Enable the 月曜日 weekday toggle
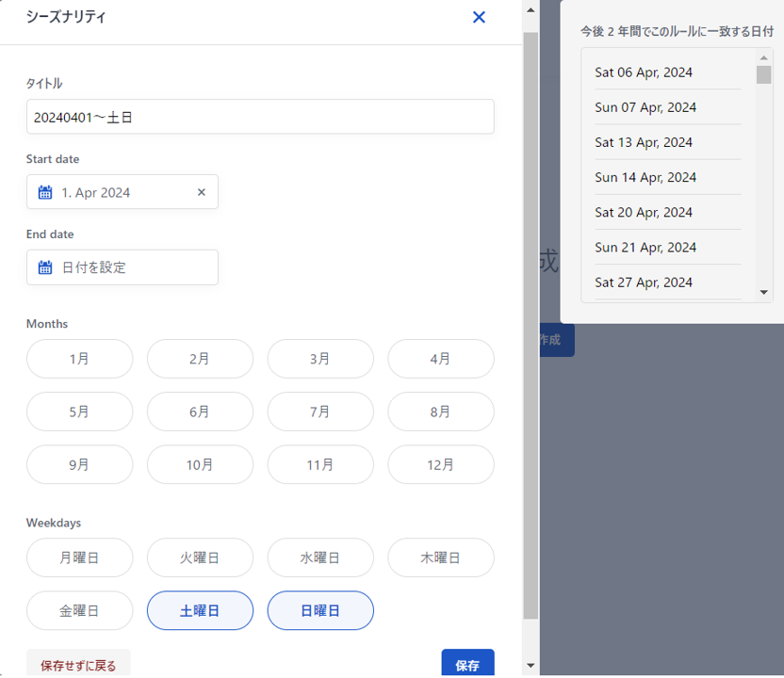Viewport: 784px width, 678px height. tap(79, 557)
